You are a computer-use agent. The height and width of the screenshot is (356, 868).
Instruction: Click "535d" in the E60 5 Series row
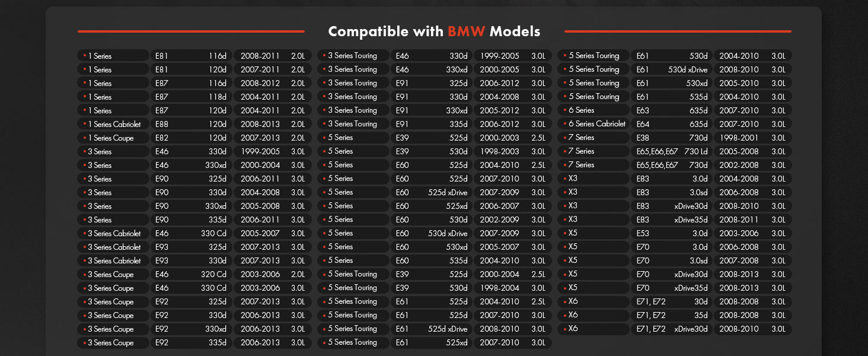tap(458, 260)
